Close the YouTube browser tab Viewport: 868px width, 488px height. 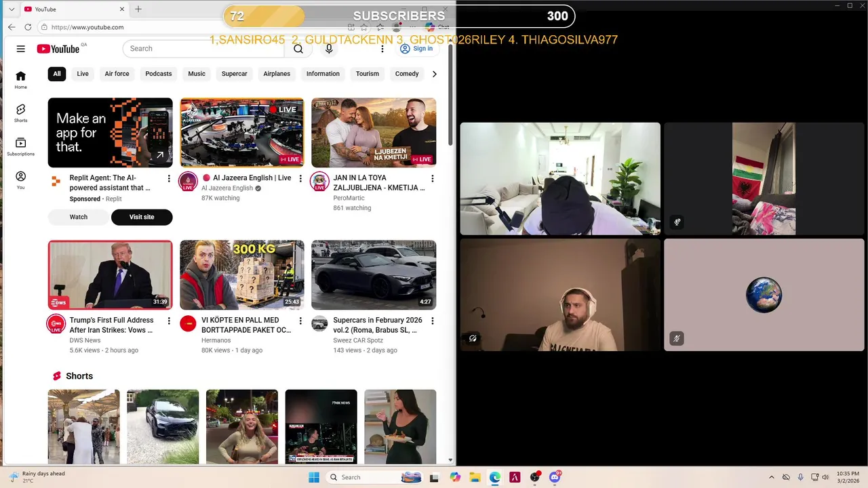(122, 9)
